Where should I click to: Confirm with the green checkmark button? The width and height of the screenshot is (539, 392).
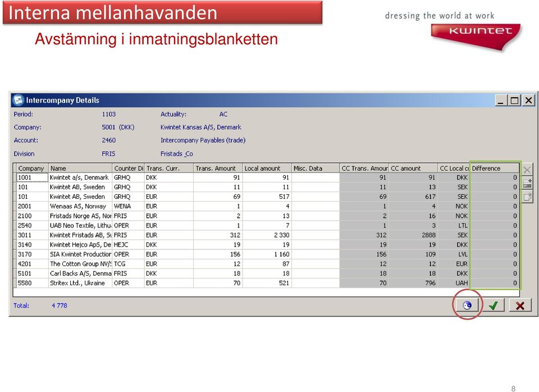tap(494, 306)
